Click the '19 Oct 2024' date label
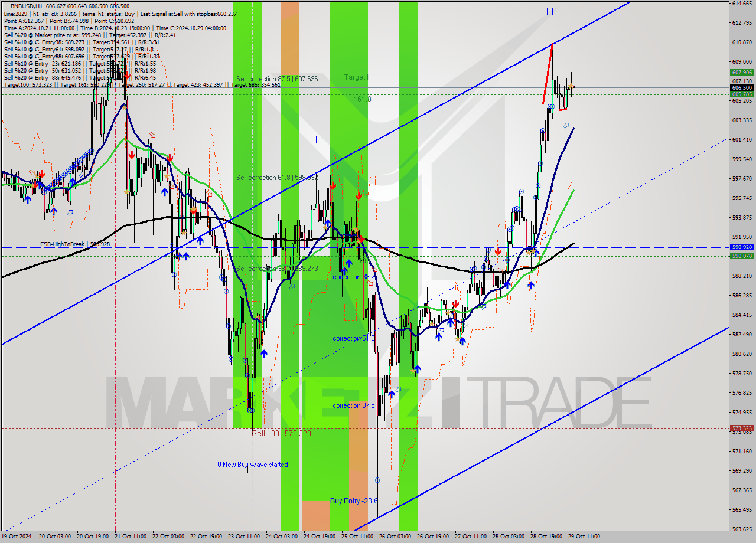 pyautogui.click(x=16, y=537)
